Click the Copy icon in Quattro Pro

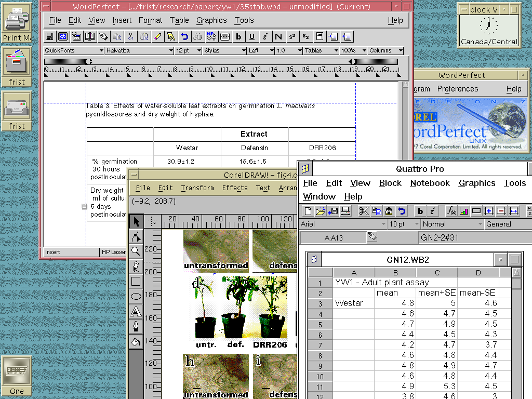376,211
